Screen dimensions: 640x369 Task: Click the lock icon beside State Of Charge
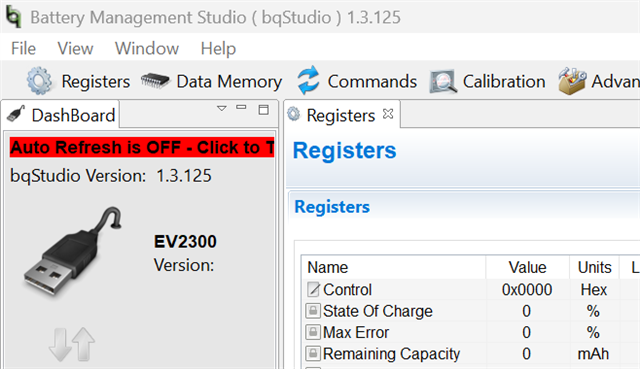click(313, 311)
